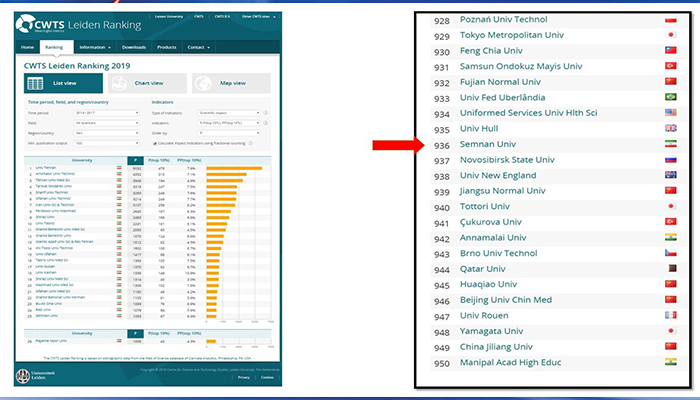Open help icon for fractional counting
Image resolution: width=700 pixels, height=400 pixels.
250,143
